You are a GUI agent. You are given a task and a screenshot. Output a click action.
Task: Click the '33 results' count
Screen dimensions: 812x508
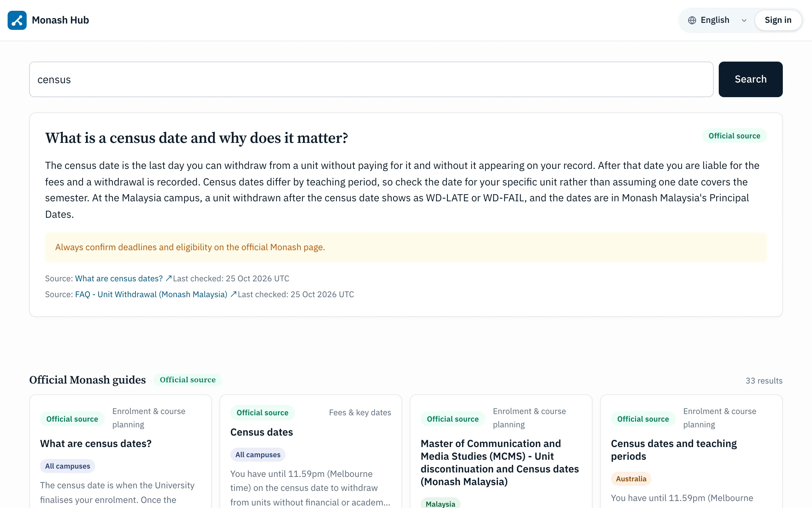pyautogui.click(x=764, y=381)
